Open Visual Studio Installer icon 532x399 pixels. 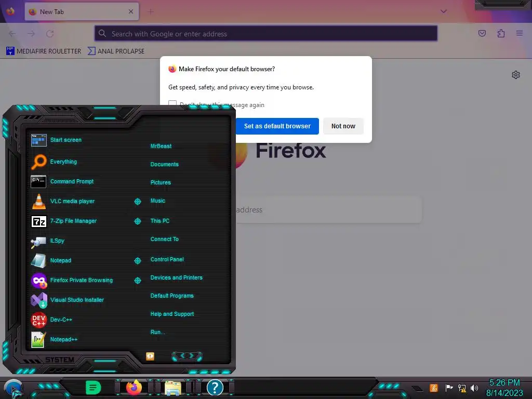38,300
